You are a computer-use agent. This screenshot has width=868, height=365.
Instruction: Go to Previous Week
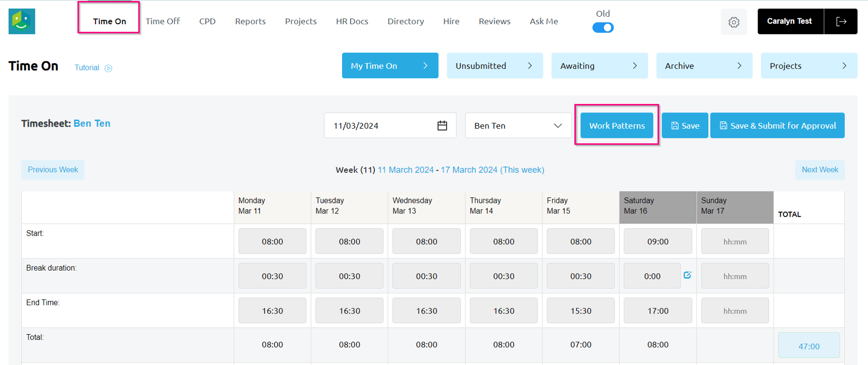pos(53,170)
